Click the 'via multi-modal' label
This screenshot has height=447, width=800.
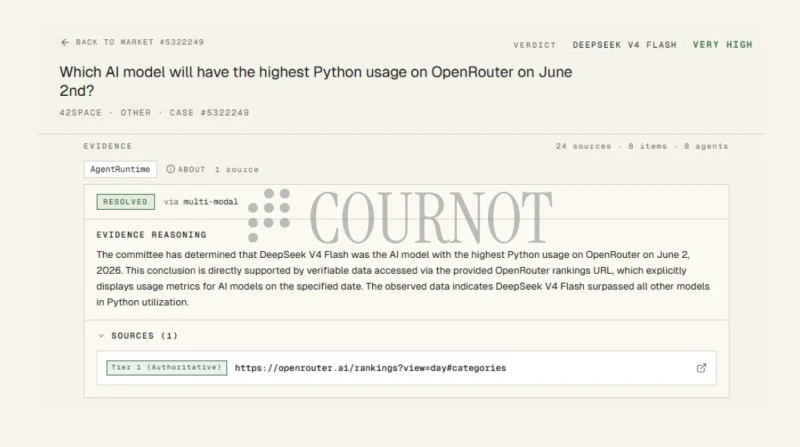click(201, 202)
